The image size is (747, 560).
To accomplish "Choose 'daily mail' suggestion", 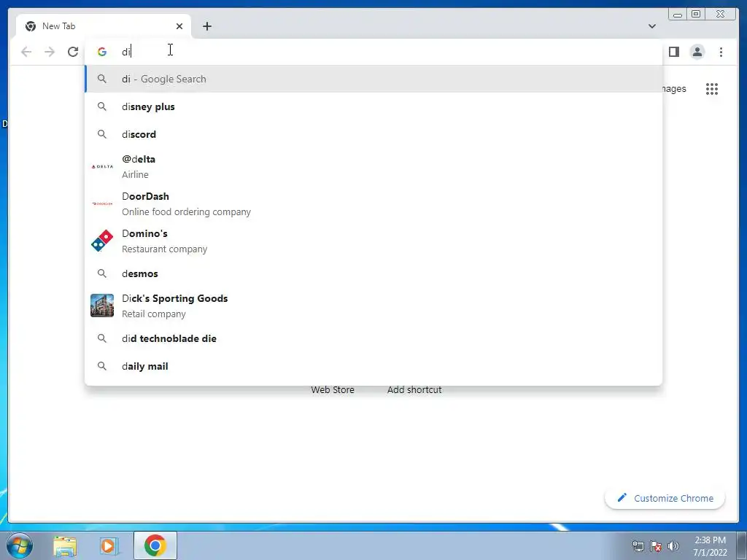I will [x=373, y=366].
